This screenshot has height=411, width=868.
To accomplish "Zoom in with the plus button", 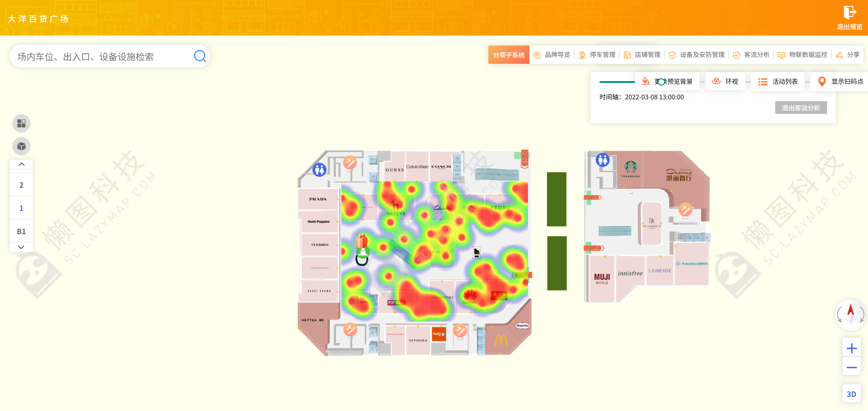I will [x=852, y=349].
